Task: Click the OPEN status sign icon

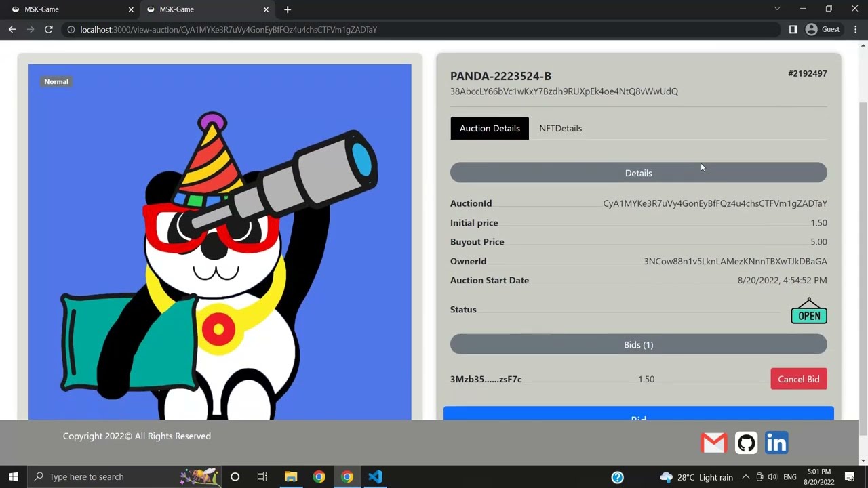Action: pos(809,311)
